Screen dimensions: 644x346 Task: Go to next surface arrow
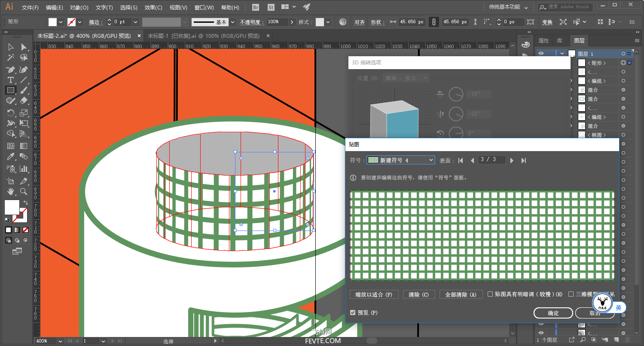(512, 161)
